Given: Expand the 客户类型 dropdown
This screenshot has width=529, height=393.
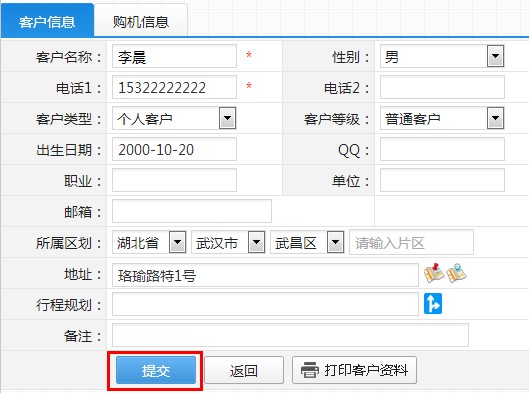Looking at the screenshot, I should pos(227,118).
